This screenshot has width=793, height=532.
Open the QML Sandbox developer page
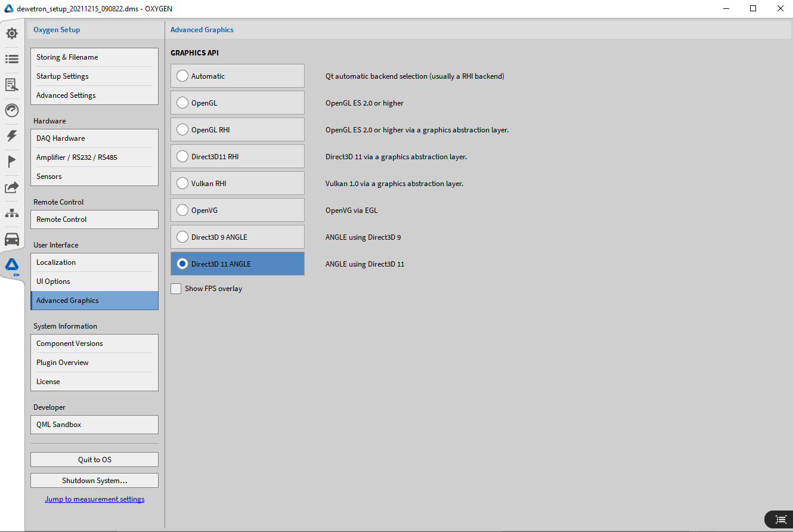(94, 425)
